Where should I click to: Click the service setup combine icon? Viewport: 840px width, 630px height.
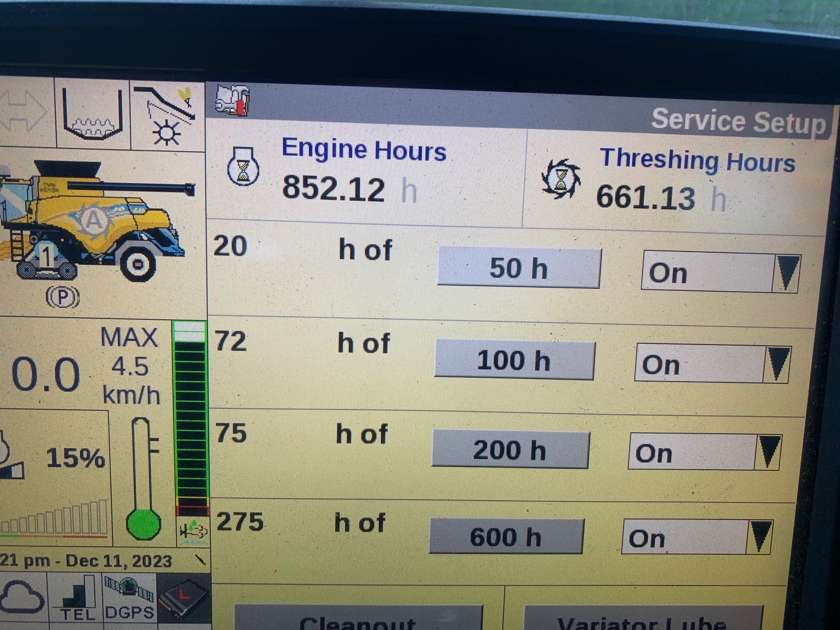(x=232, y=100)
